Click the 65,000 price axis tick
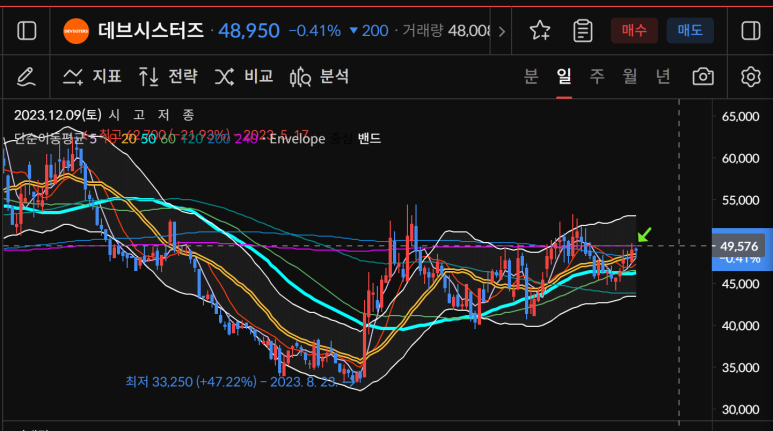This screenshot has width=773, height=431. pos(740,117)
